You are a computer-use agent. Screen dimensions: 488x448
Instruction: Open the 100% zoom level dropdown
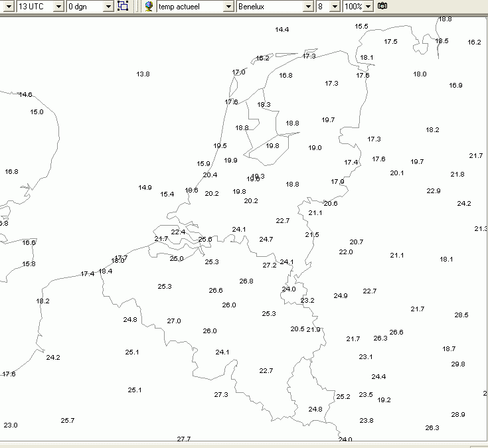[368, 7]
